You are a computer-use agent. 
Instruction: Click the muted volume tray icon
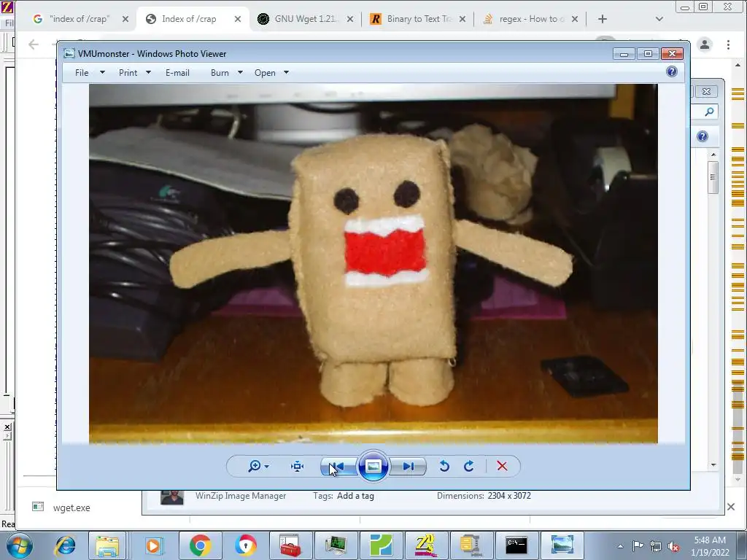click(673, 546)
